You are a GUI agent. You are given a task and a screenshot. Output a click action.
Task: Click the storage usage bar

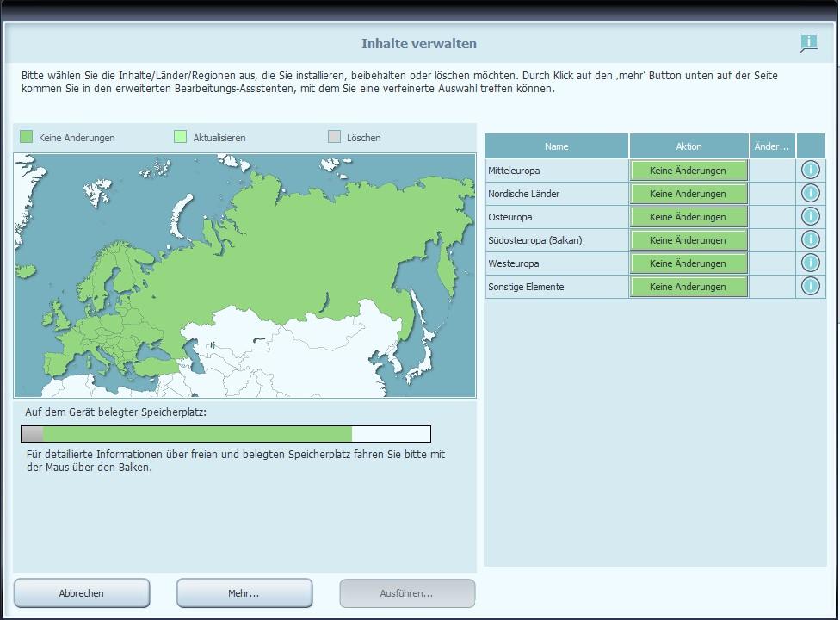coord(225,434)
